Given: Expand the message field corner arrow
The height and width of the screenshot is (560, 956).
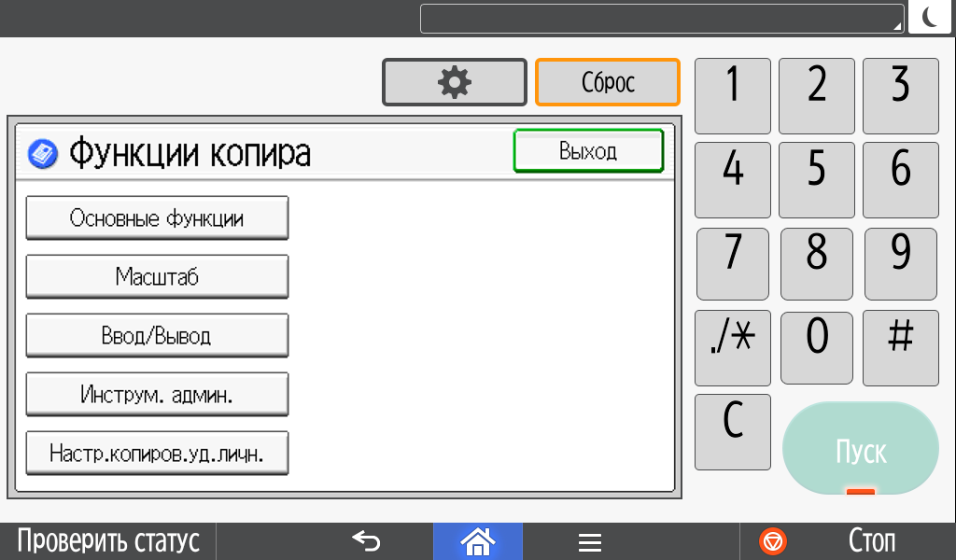Looking at the screenshot, I should coord(897,26).
